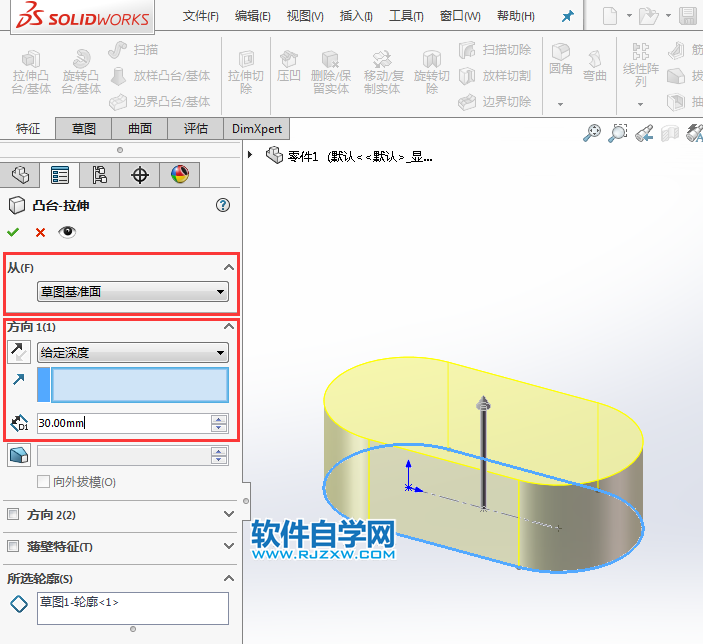Click the Extruded Boss/Base (拉伸凸台/基体) icon
Viewport: 703px width, 644px height.
pos(31,59)
